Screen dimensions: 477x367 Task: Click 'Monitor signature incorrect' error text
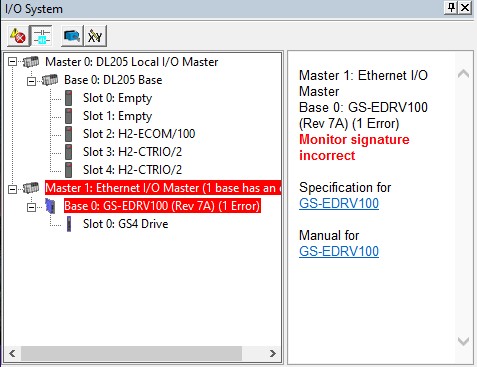[354, 148]
